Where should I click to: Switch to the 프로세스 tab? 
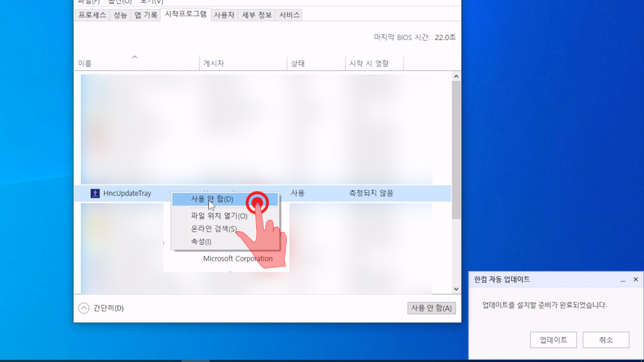(92, 15)
